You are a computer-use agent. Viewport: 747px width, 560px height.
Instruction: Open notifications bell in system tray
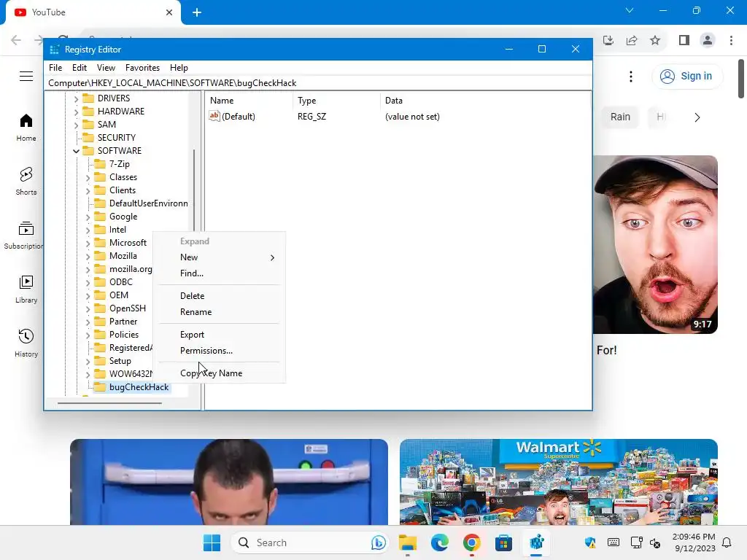coord(727,542)
